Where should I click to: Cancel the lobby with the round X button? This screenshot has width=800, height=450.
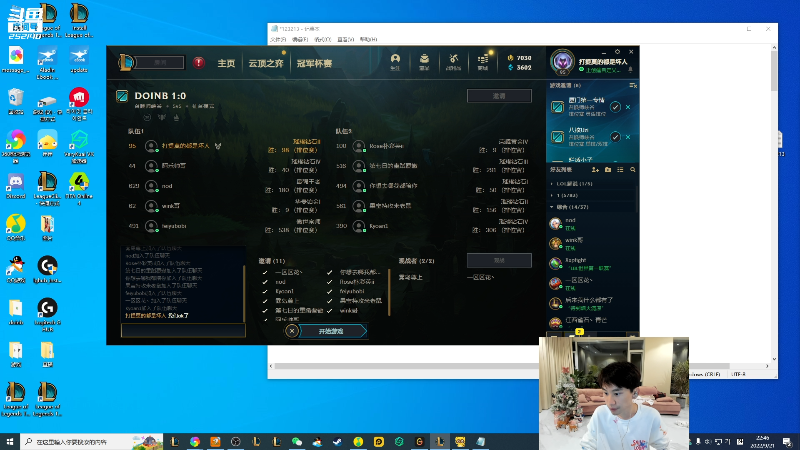[x=292, y=331]
